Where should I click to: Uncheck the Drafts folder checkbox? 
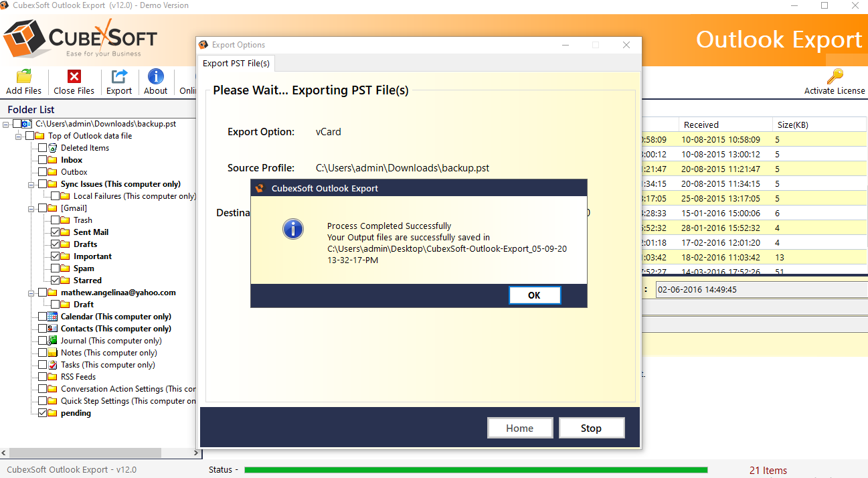(55, 244)
